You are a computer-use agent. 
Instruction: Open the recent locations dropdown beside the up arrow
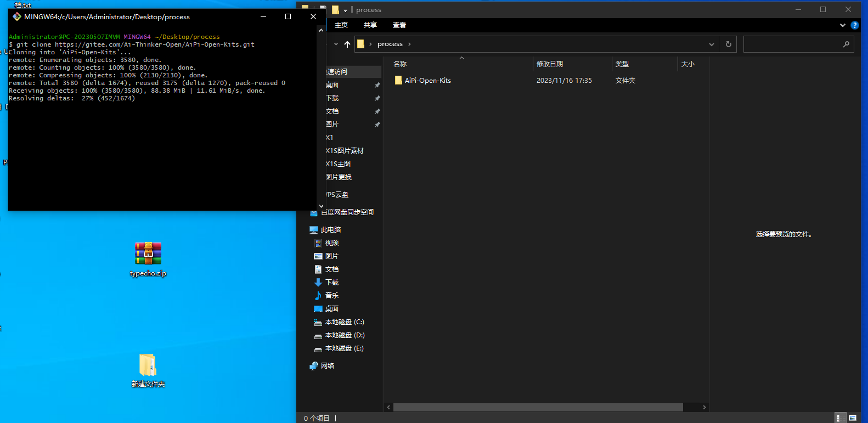pyautogui.click(x=336, y=44)
